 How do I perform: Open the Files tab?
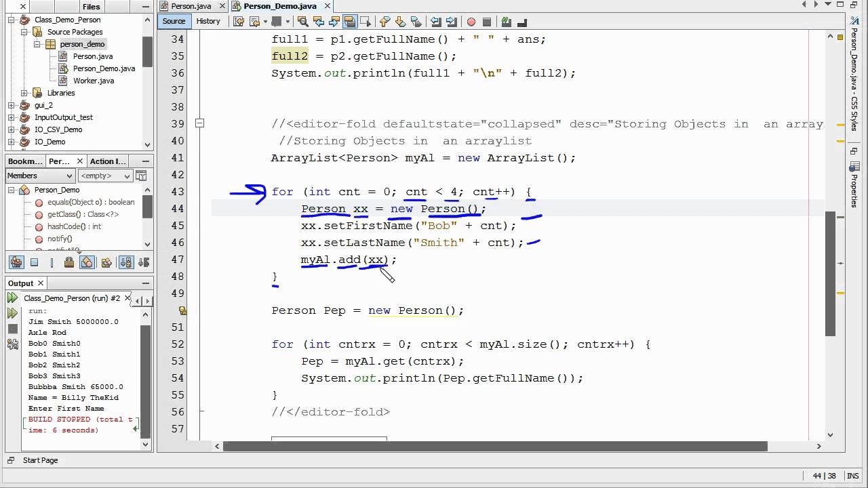(x=92, y=6)
